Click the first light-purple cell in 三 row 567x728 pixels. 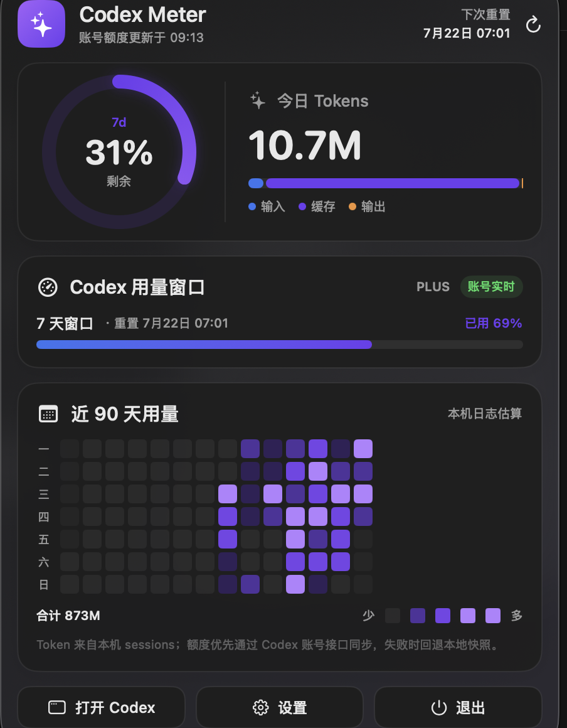tap(227, 494)
